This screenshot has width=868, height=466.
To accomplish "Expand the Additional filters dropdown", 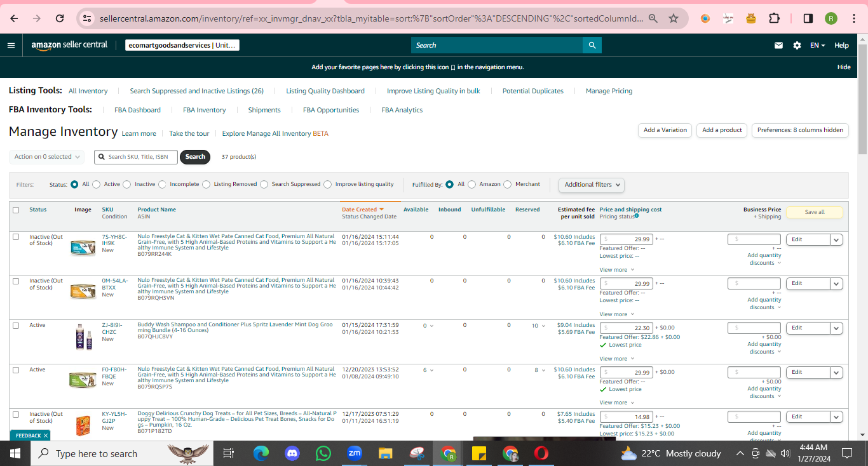I will point(592,185).
